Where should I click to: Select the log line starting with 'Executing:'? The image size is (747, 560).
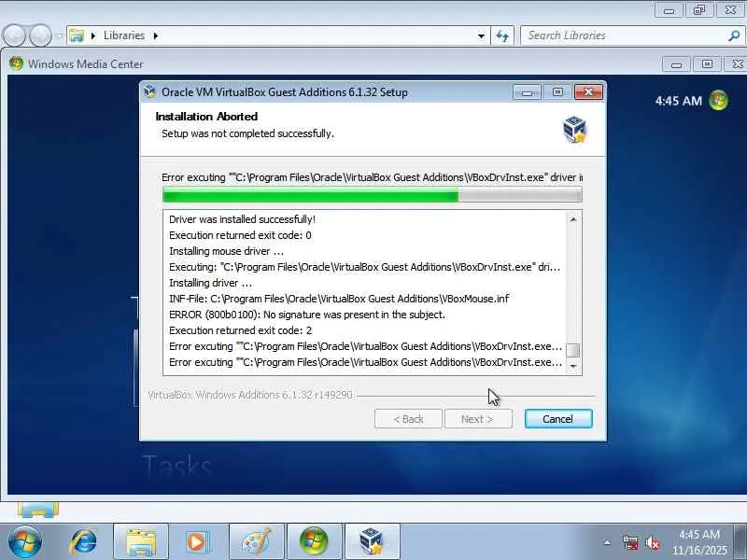(x=364, y=267)
